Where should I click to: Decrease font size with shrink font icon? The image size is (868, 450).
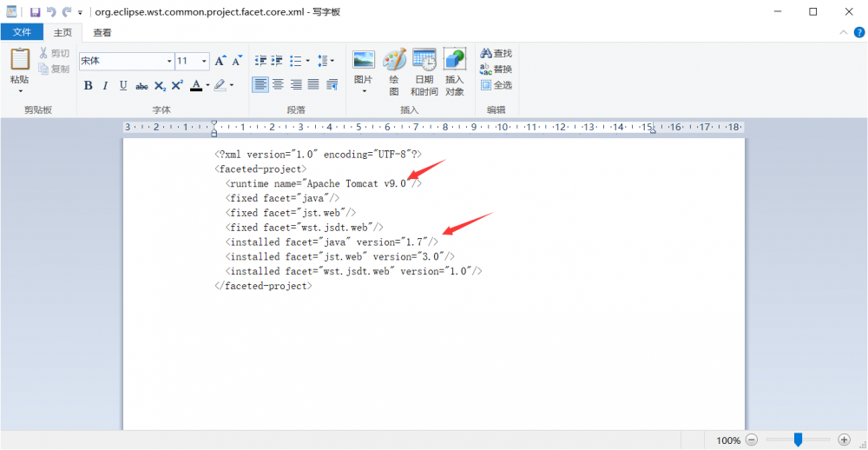[237, 61]
